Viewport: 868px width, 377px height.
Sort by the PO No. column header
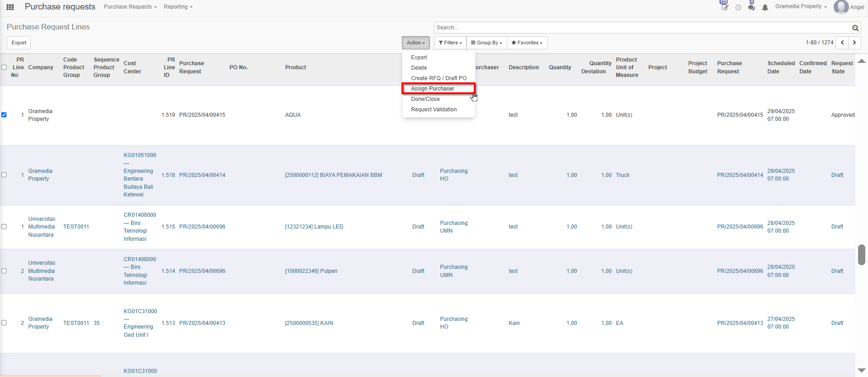(x=239, y=67)
